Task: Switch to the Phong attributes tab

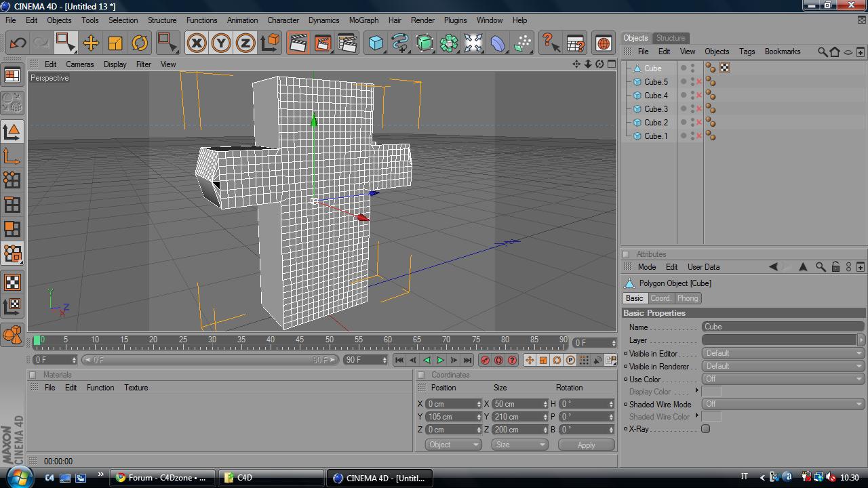Action: click(x=687, y=298)
